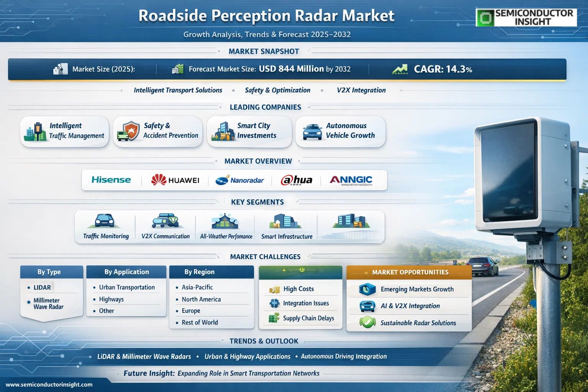Screen dimensions: 588x392
Task: Click the Sustainable Radar Solutions checkmark icon
Action: click(x=367, y=322)
